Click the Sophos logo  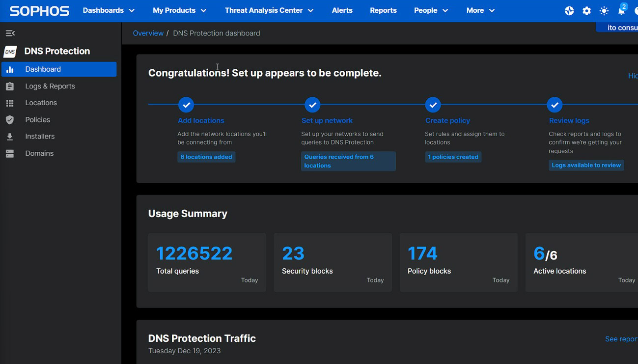tap(39, 10)
